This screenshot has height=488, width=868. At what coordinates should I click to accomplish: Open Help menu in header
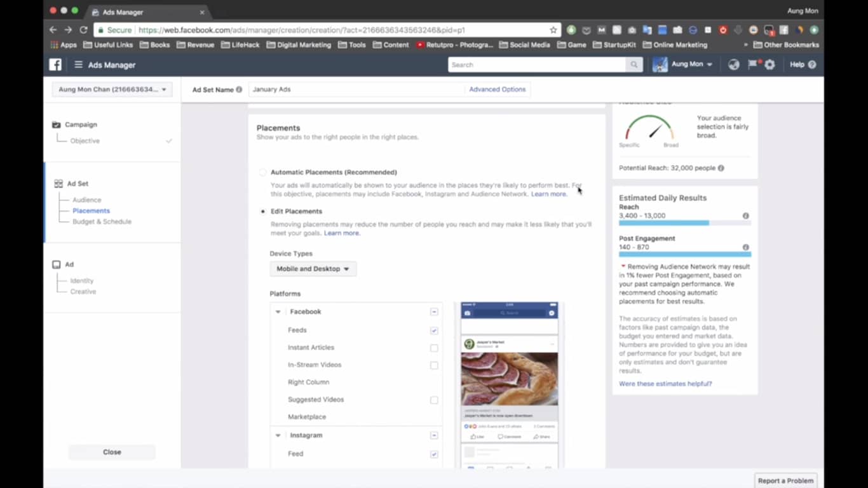[x=797, y=65]
